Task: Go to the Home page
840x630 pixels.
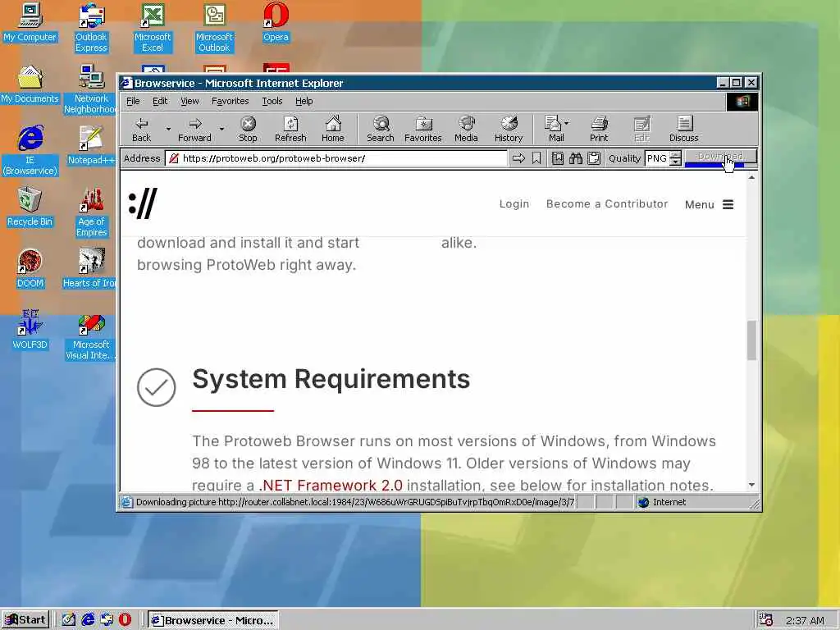Action: point(333,129)
